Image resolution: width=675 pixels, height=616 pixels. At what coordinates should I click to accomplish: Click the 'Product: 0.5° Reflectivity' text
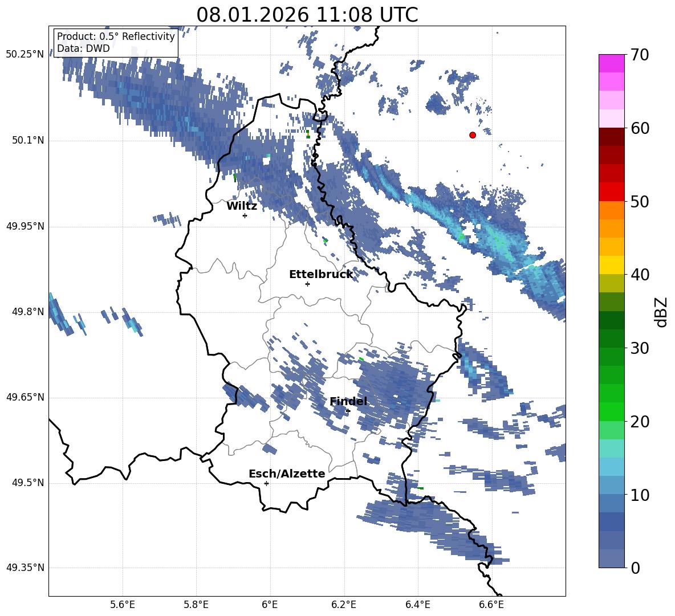(116, 36)
